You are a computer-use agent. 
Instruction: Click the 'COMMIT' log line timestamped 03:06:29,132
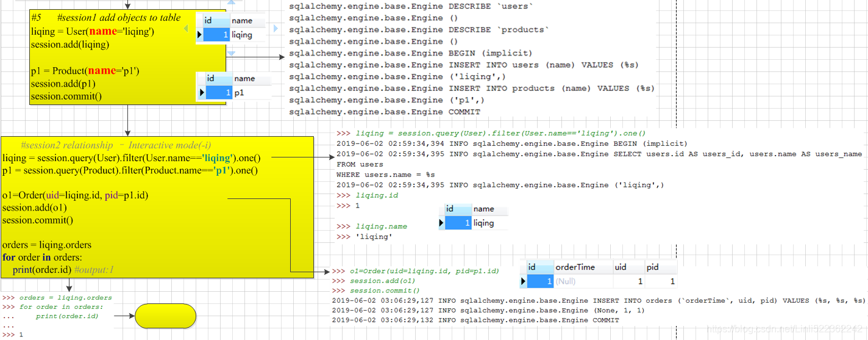click(475, 320)
